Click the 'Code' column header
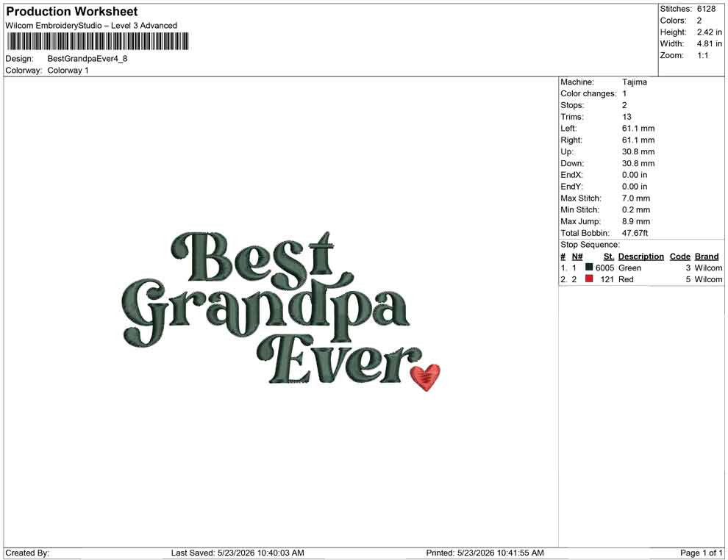The width and height of the screenshot is (728, 560). pyautogui.click(x=679, y=256)
